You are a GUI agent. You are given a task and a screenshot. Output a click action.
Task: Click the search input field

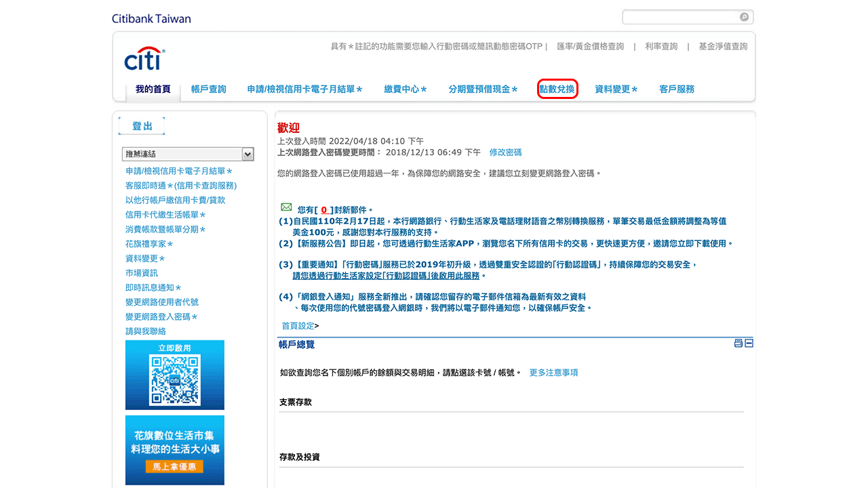[x=680, y=17]
